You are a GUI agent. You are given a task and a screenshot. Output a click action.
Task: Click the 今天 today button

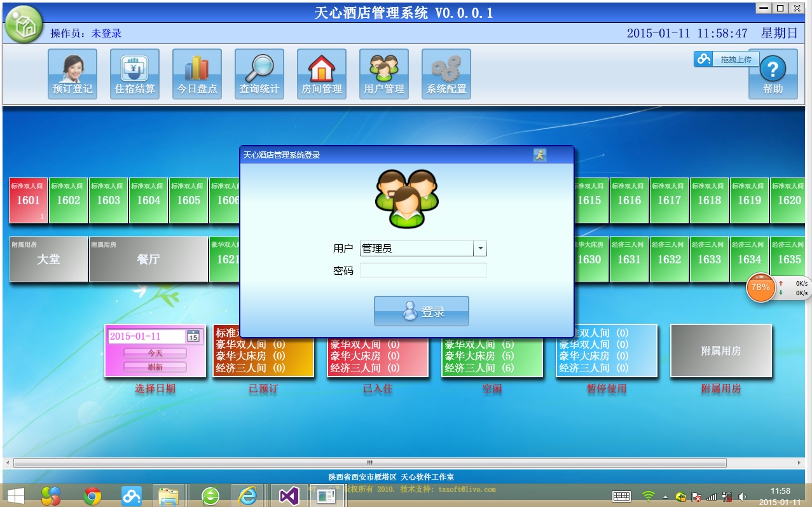tap(155, 352)
